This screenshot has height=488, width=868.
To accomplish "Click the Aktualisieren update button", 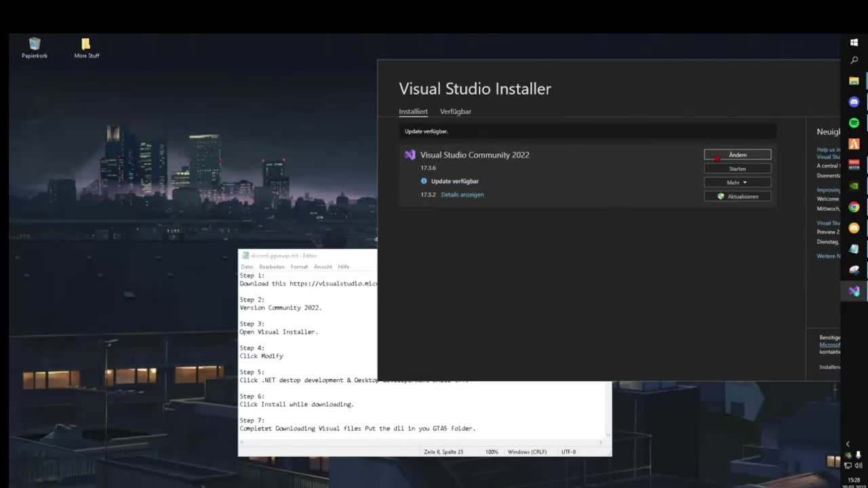I will (x=737, y=196).
